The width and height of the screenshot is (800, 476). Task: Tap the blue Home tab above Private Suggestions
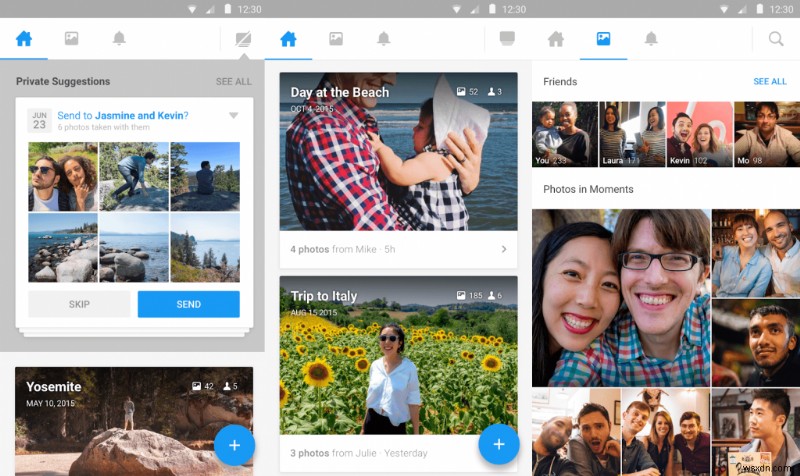click(24, 38)
